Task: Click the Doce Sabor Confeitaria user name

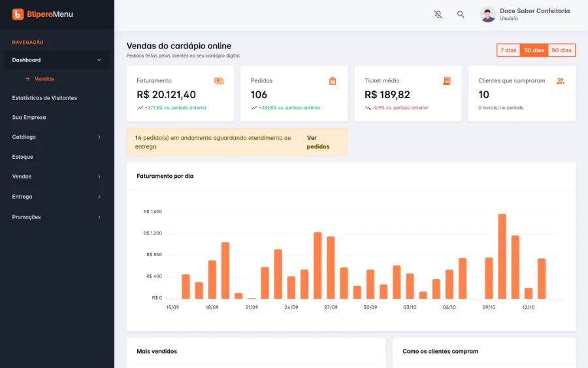Action: (x=534, y=11)
